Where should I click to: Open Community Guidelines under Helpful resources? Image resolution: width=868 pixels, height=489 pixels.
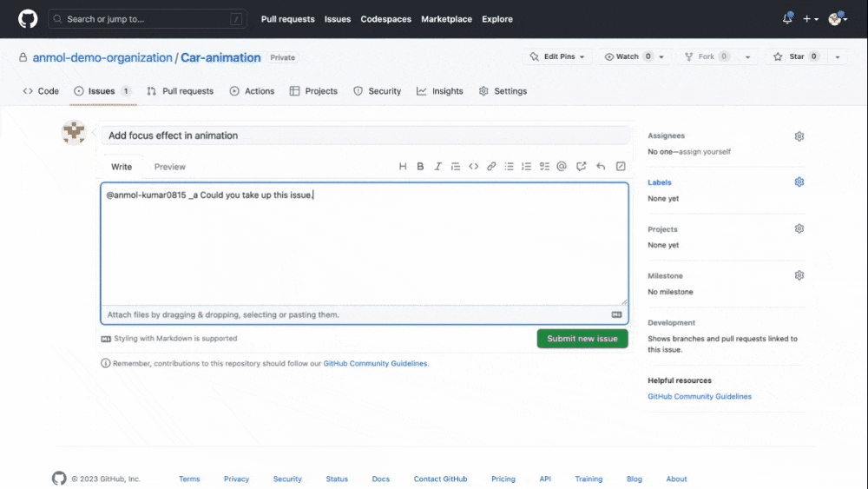pyautogui.click(x=700, y=397)
